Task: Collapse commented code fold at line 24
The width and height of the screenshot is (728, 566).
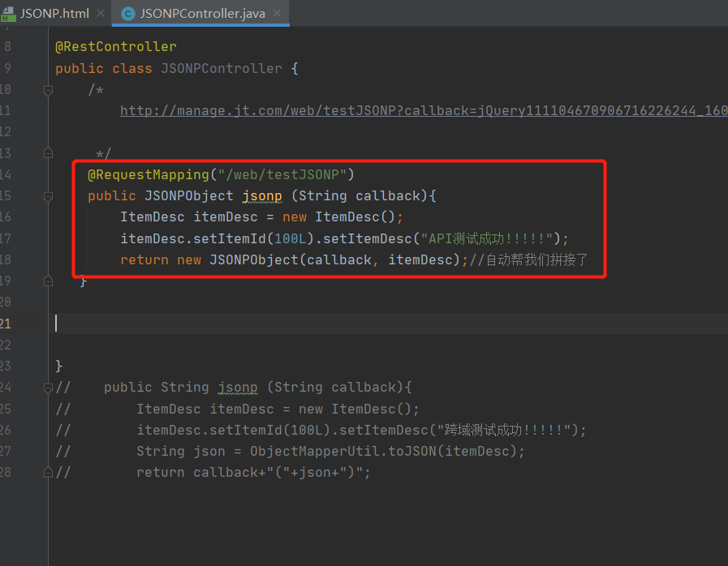Action: click(x=48, y=388)
